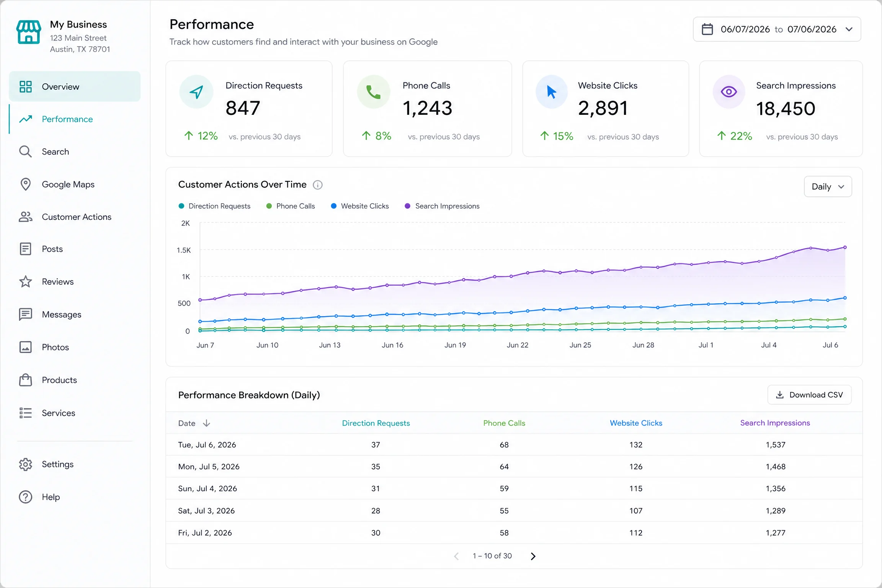Select the Sat, Jul 3, 2026 row
This screenshot has width=882, height=588.
pyautogui.click(x=514, y=511)
